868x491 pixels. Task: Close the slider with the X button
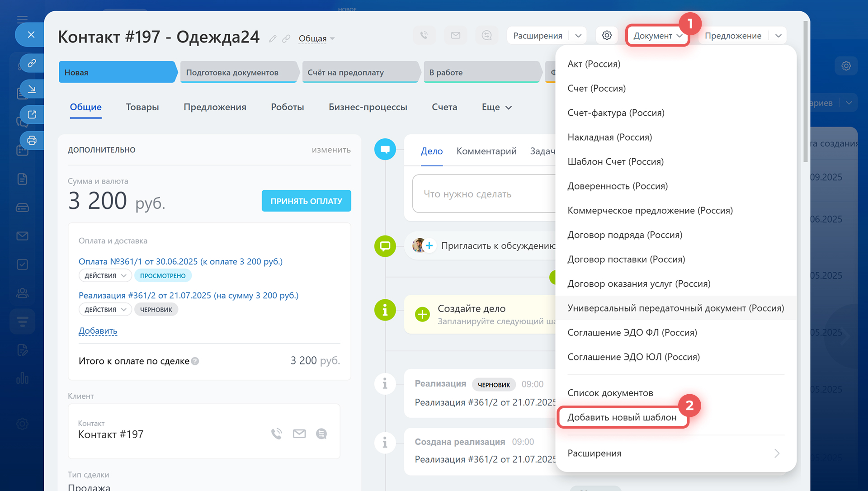click(x=31, y=34)
